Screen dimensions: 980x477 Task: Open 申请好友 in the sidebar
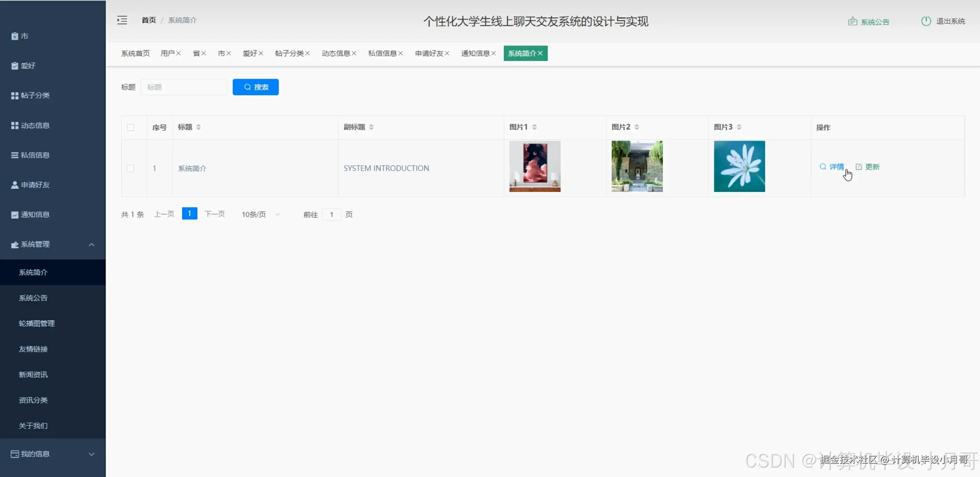tap(34, 185)
